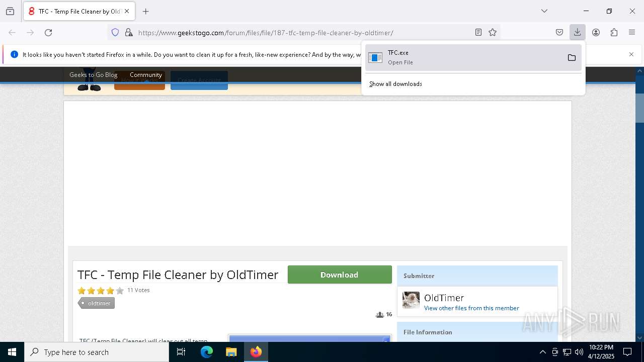Click the Submitter section header
Image resolution: width=644 pixels, height=362 pixels.
pyautogui.click(x=477, y=276)
